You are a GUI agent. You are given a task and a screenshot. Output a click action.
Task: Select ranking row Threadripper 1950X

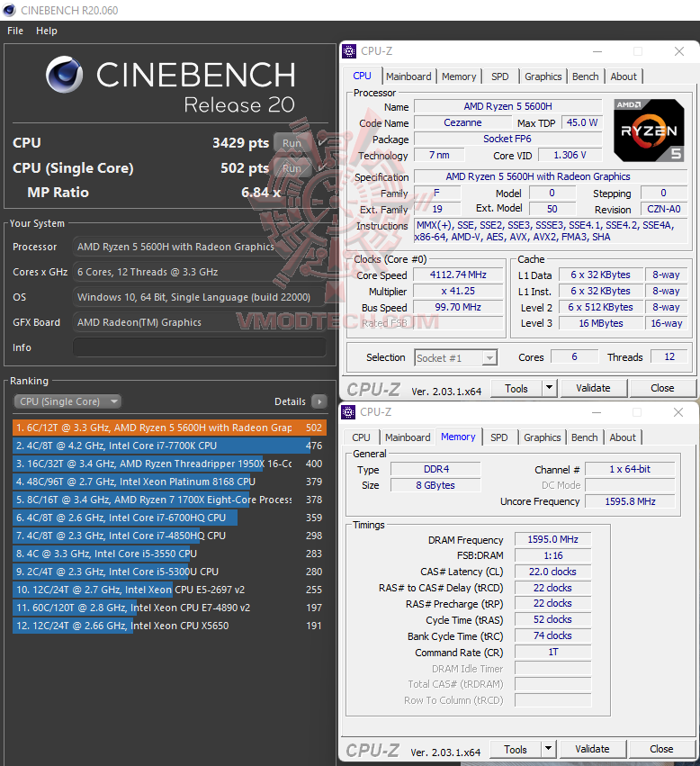click(x=169, y=464)
